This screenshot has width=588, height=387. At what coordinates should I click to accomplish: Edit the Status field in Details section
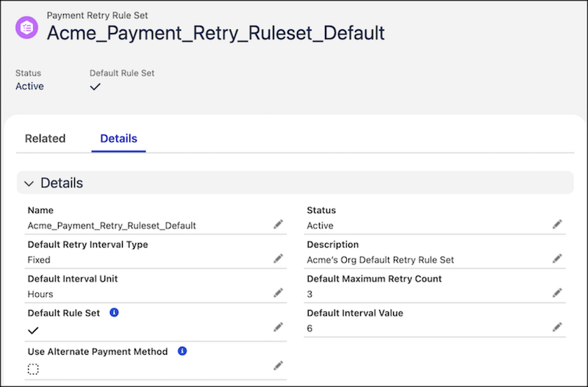[557, 225]
